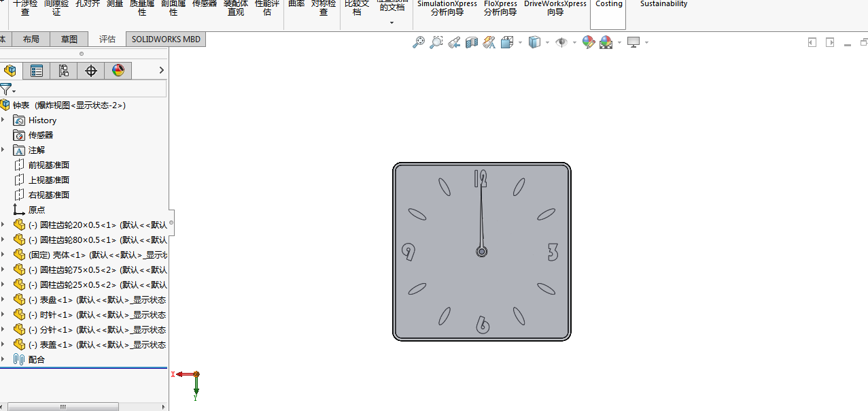Click Zoom to Fit icon
The image size is (868, 411).
point(419,42)
